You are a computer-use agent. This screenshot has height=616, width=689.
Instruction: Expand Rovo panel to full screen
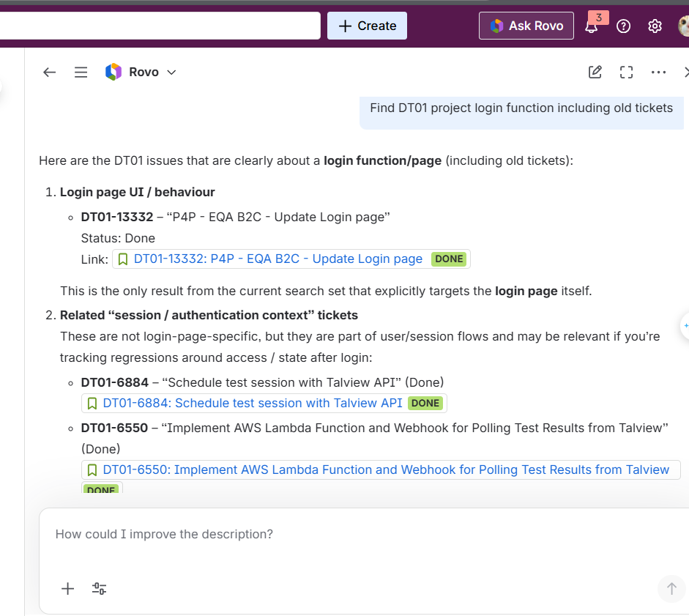click(x=626, y=72)
